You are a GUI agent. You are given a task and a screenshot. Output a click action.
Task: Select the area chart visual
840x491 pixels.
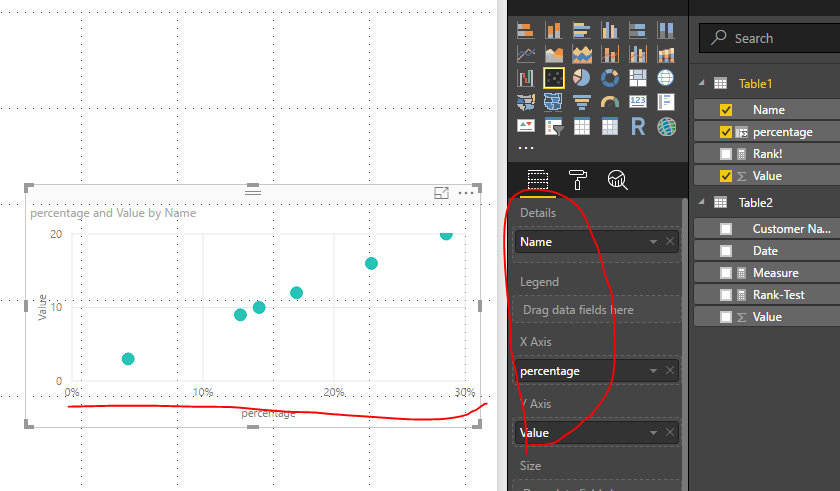click(553, 54)
